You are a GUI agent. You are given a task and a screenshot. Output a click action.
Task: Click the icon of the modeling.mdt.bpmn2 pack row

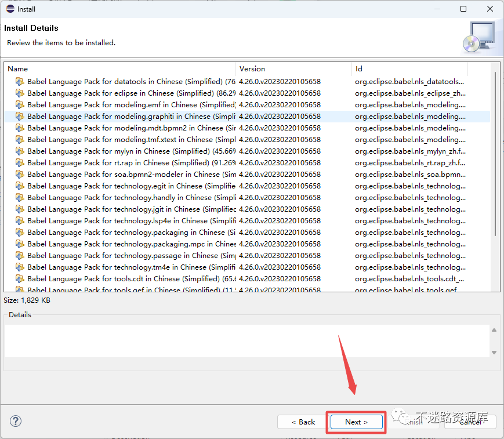20,128
